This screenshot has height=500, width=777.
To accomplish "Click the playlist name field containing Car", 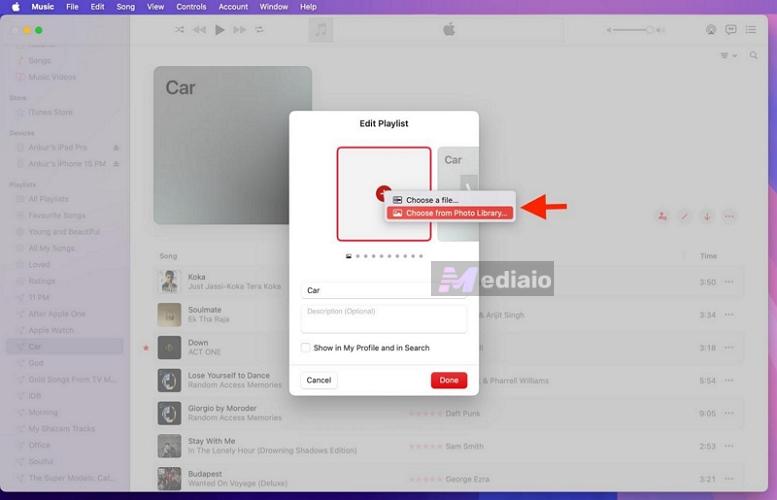I will pos(384,290).
